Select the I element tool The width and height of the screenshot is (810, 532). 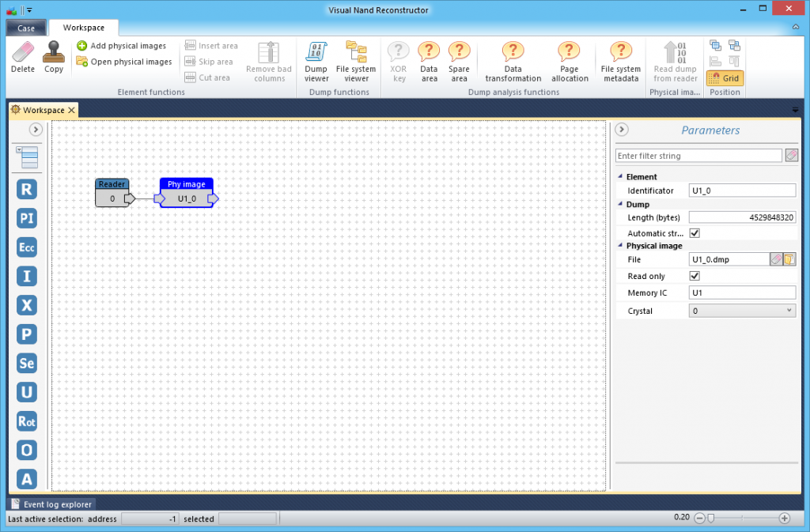coord(26,276)
